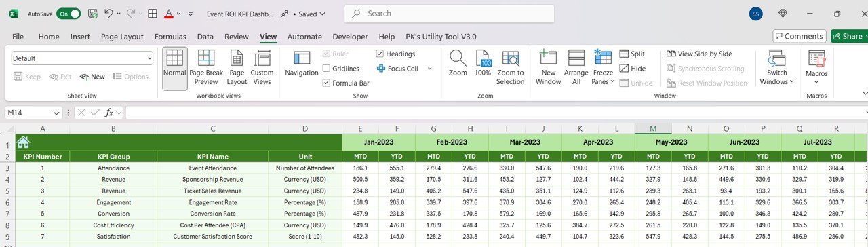Turn off the AutoSave toggle
Viewport: 868px width, 247px height.
(x=68, y=14)
